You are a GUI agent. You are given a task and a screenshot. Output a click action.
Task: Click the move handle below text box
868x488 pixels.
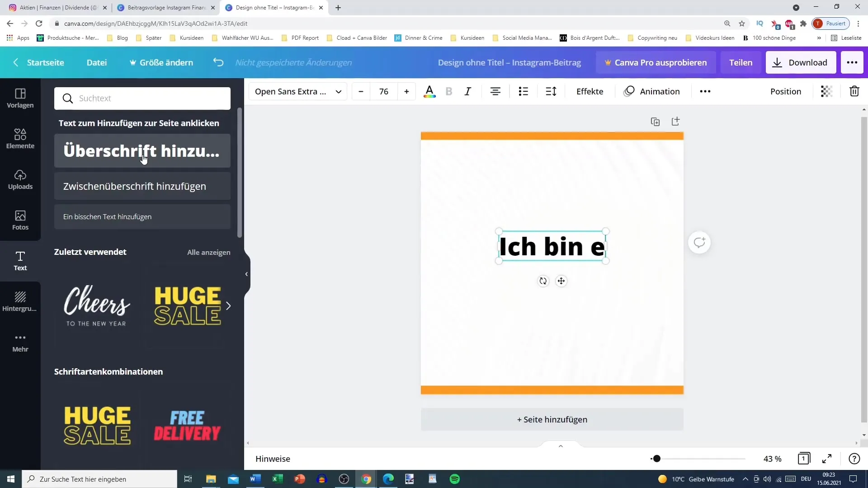(561, 281)
